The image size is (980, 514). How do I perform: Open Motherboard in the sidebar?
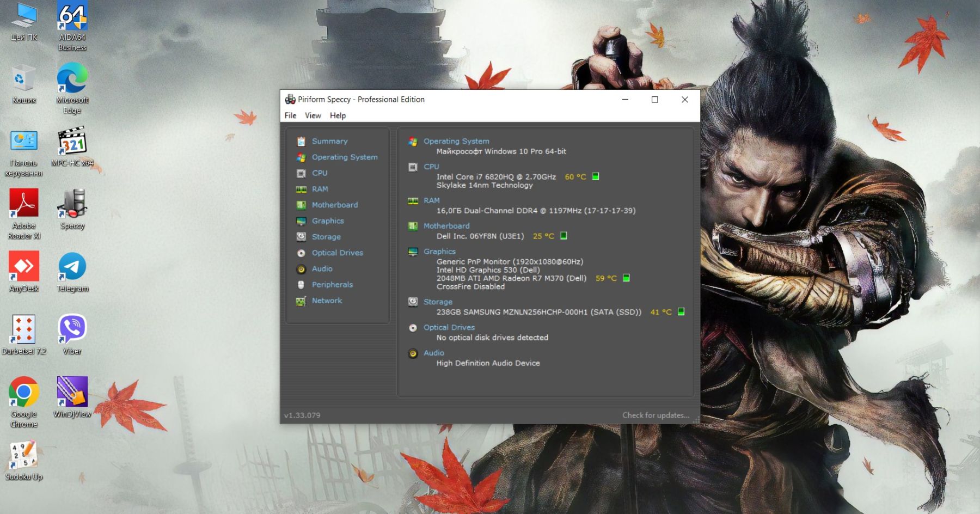tap(335, 205)
